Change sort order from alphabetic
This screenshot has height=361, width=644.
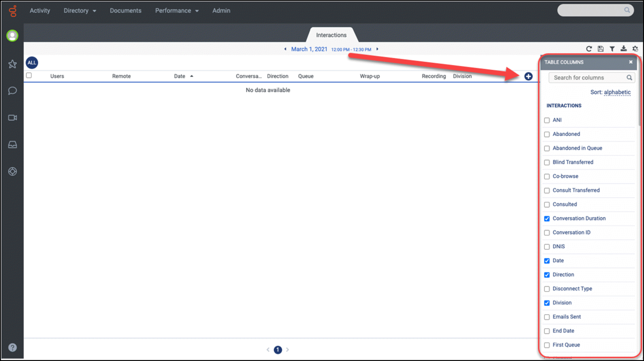point(617,92)
